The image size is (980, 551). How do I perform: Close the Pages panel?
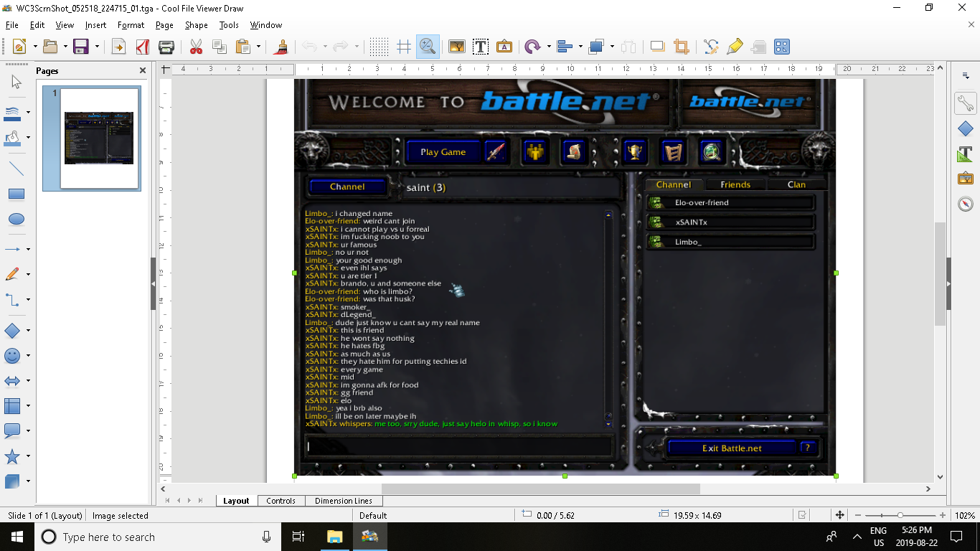click(x=143, y=70)
